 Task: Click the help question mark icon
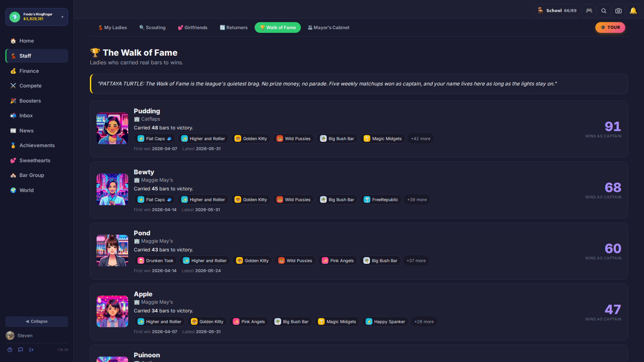click(x=10, y=350)
